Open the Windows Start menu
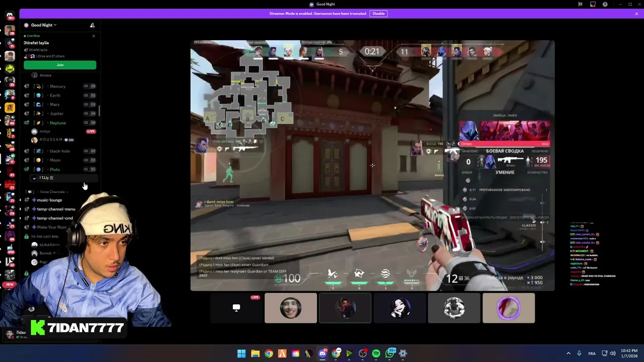 tap(242, 353)
